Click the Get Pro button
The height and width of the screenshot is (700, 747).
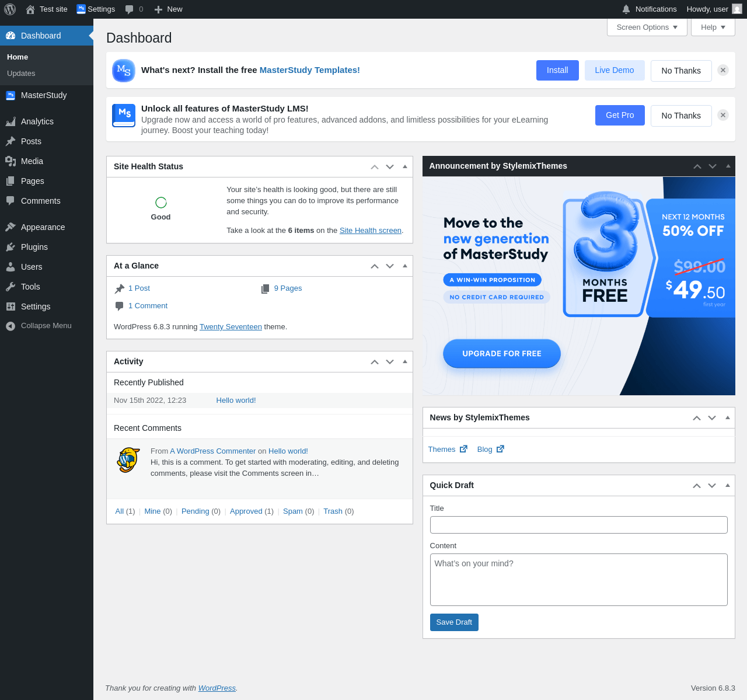[x=620, y=115]
